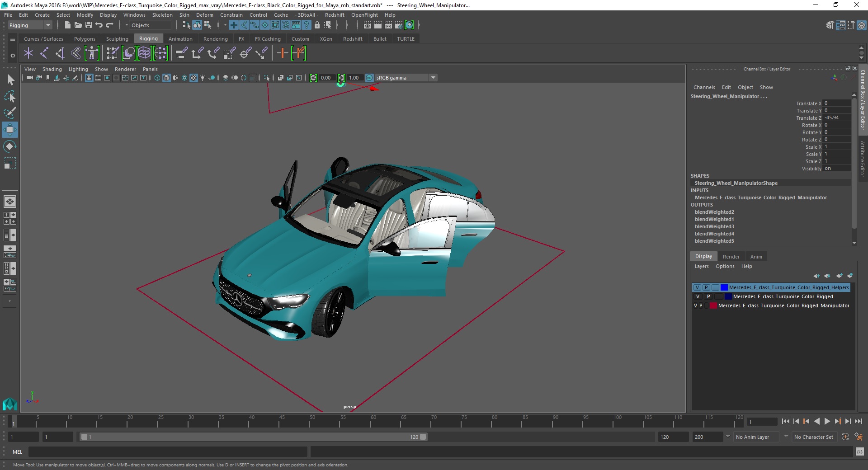The width and height of the screenshot is (868, 470).
Task: Switch to the Animation shelf tab
Action: [180, 39]
